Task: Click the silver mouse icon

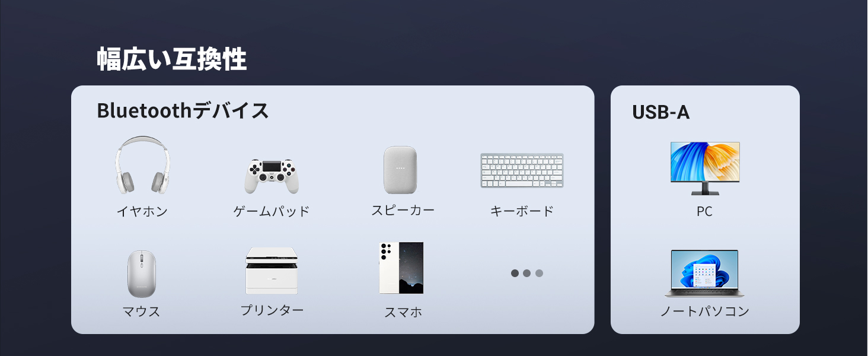Action: (x=142, y=274)
